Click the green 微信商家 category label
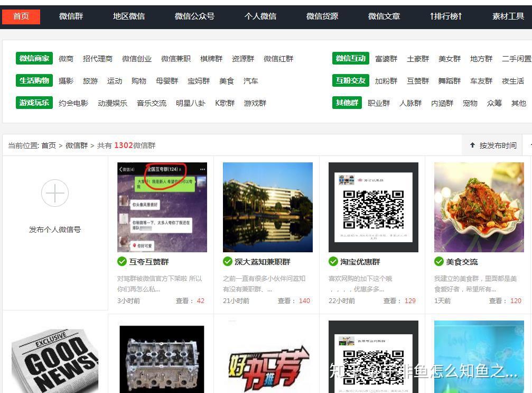This screenshot has width=532, height=393. [x=34, y=58]
